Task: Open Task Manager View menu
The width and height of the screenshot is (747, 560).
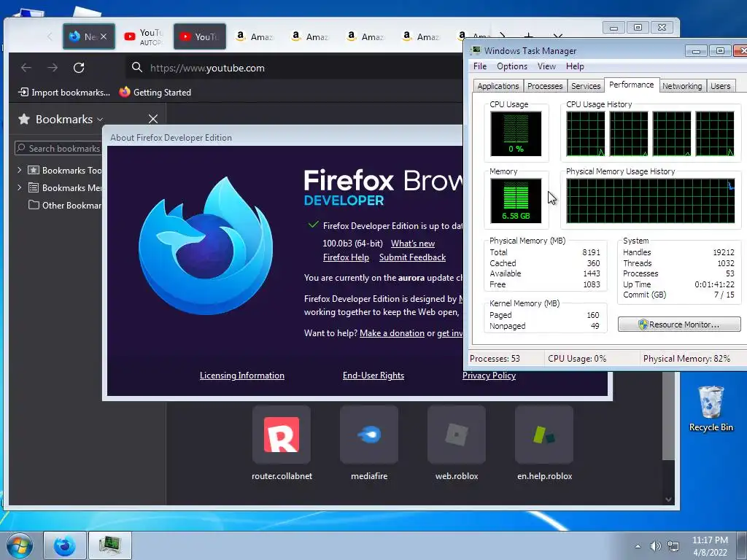Action: [546, 66]
